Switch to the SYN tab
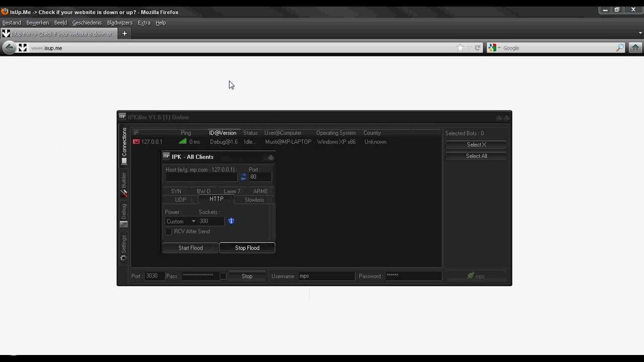This screenshot has width=644, height=362. tap(176, 191)
